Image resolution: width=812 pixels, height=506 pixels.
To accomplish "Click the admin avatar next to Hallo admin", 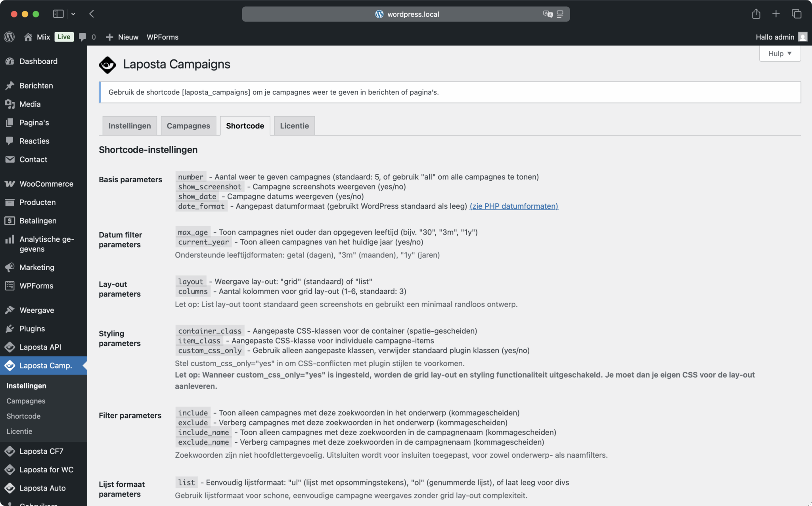I will [803, 37].
